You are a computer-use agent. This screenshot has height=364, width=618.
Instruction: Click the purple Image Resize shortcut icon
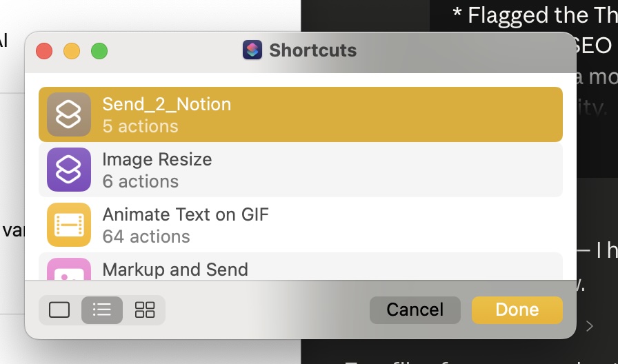point(69,170)
